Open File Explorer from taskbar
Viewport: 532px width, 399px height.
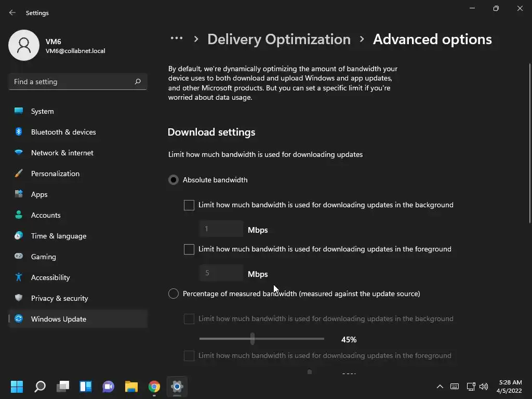pyautogui.click(x=131, y=387)
